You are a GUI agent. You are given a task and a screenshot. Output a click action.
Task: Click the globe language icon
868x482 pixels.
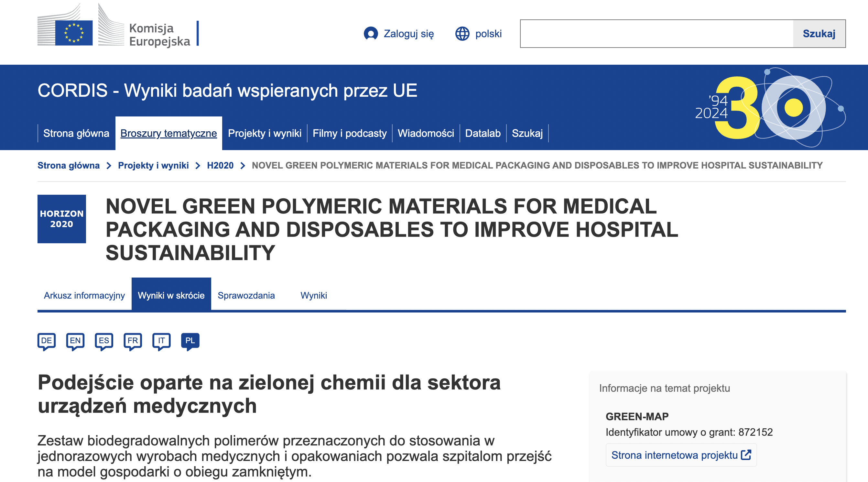(x=462, y=34)
